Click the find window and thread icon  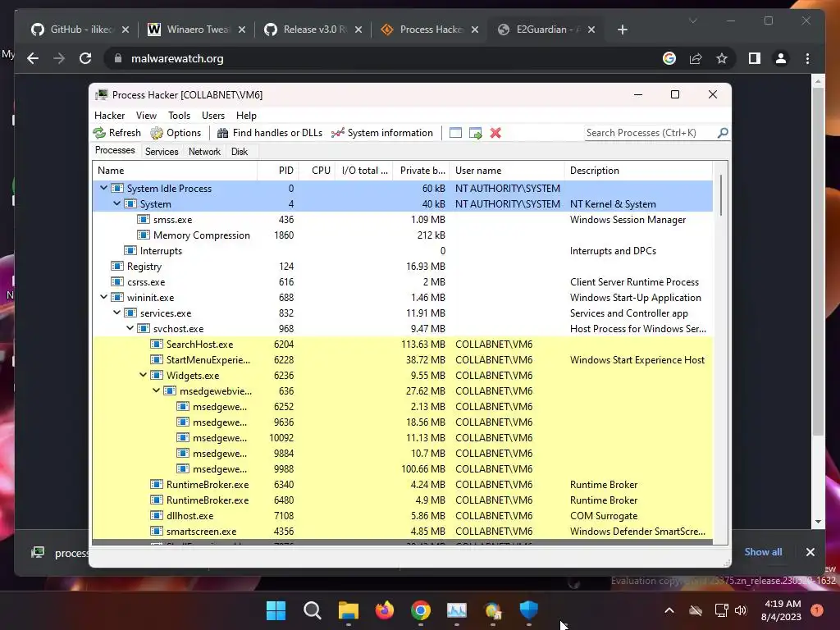(x=475, y=133)
